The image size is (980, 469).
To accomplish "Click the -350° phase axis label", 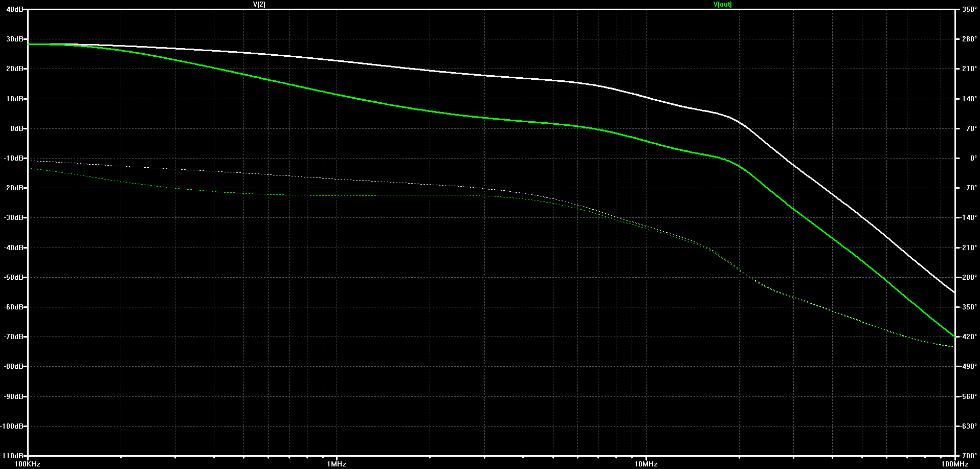I will coord(968,307).
